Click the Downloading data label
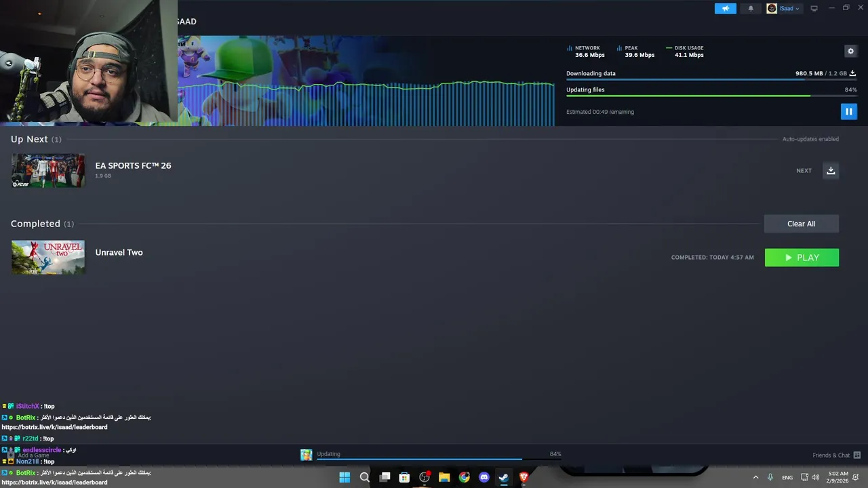Viewport: 868px width, 488px height. (x=591, y=73)
